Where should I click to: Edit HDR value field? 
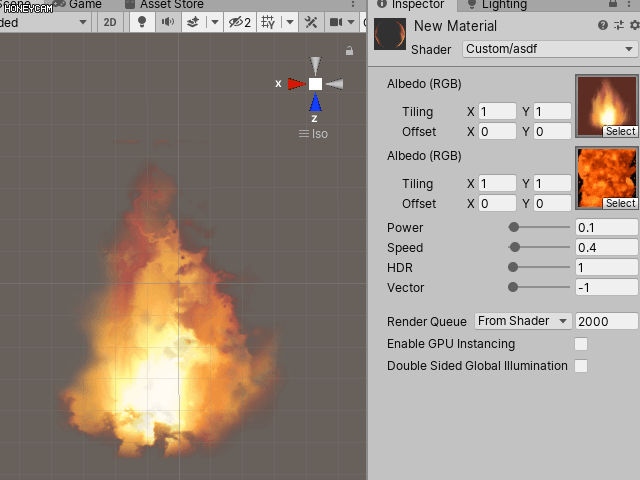coord(607,267)
